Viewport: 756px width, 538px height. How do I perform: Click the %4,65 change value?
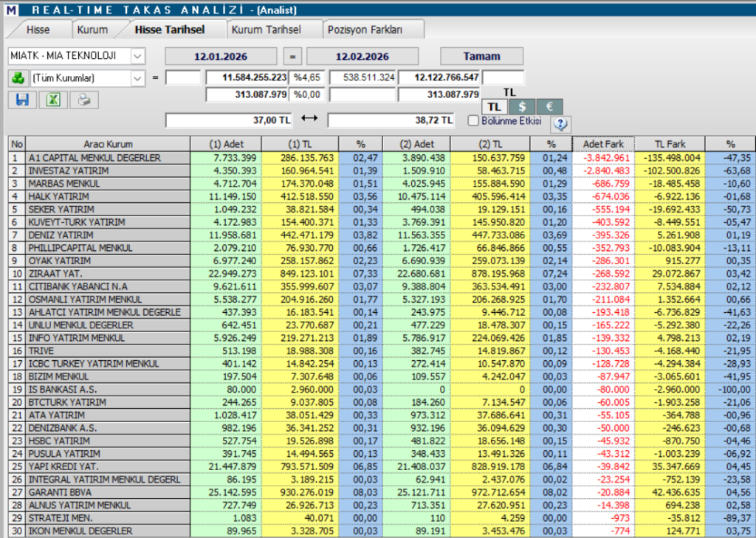307,77
